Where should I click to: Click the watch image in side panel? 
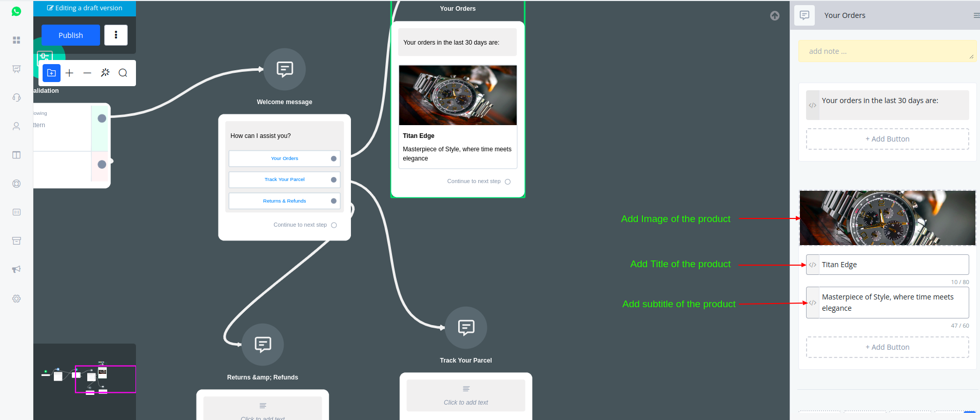[887, 218]
